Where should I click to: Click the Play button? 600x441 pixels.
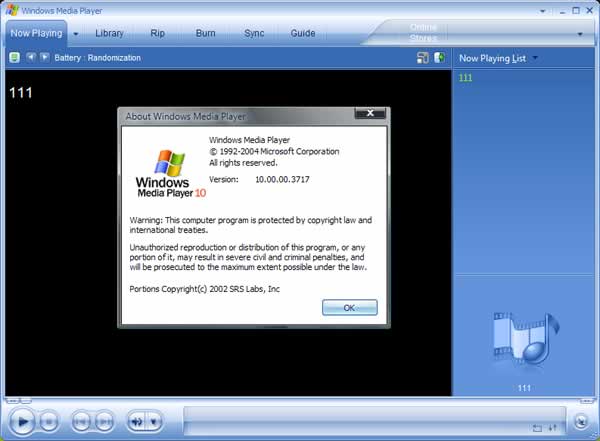(x=22, y=422)
